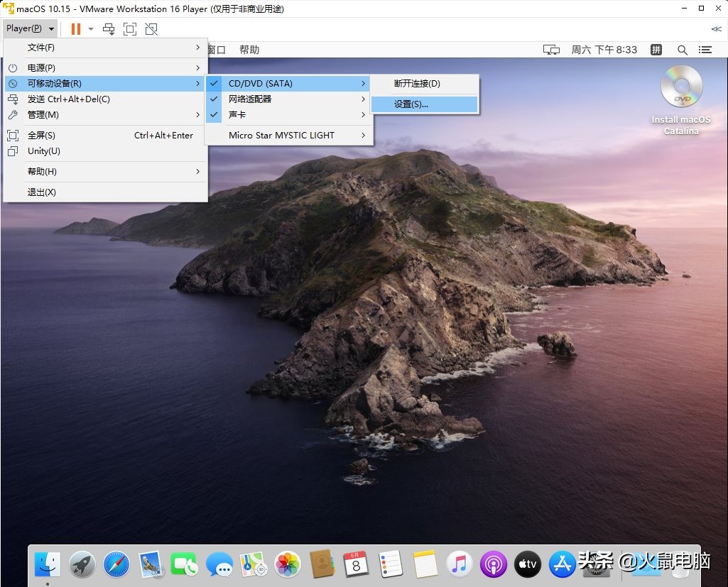Expand the arrow next to 声卡
Image resolution: width=728 pixels, height=587 pixels.
click(364, 114)
